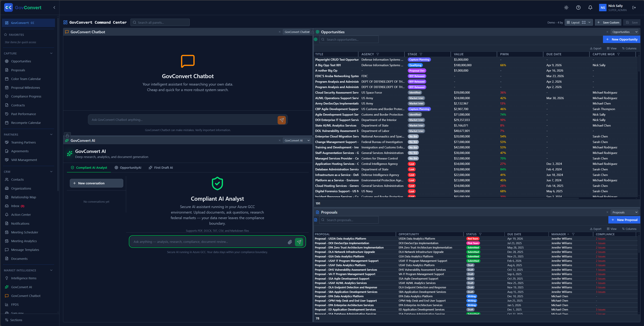
Task: Click New Proposal button
Action: (x=624, y=220)
